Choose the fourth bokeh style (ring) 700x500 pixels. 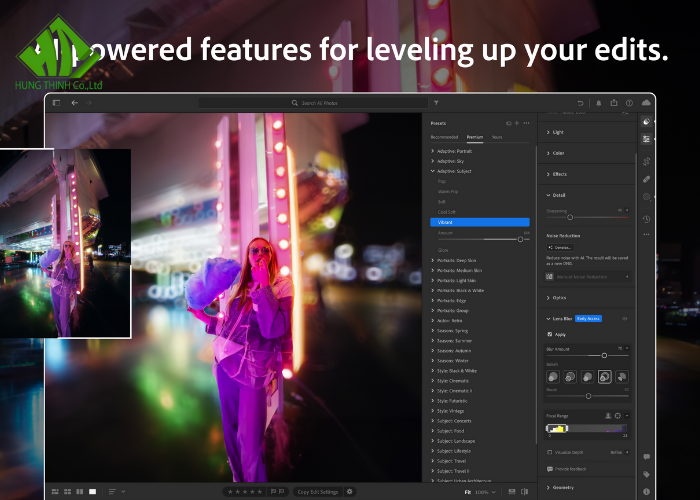pyautogui.click(x=604, y=377)
